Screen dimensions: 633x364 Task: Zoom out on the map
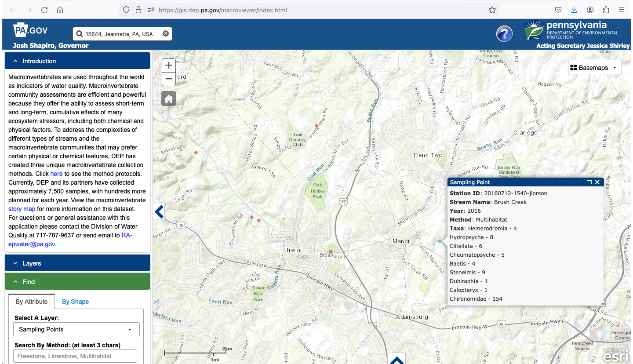pos(169,79)
